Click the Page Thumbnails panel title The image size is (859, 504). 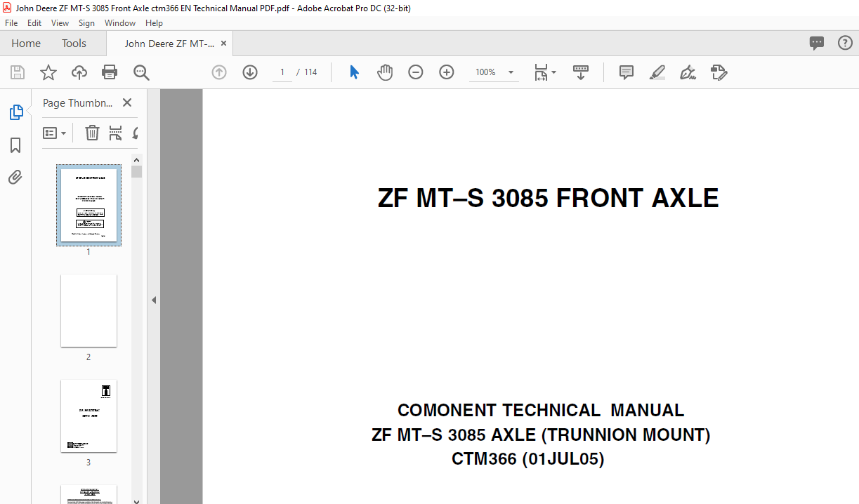tap(78, 102)
